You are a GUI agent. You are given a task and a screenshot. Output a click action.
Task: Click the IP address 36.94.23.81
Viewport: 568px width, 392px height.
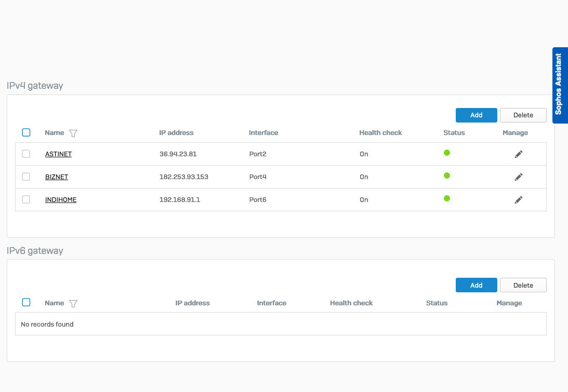point(178,154)
